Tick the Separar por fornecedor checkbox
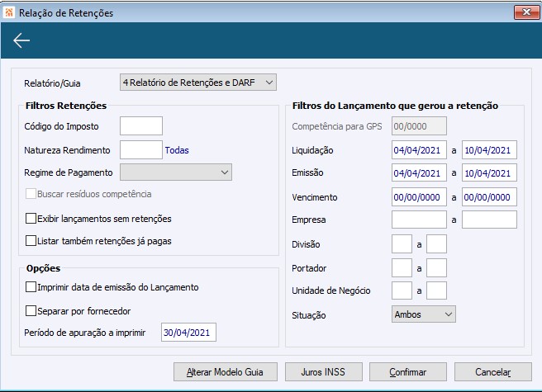The height and width of the screenshot is (392, 542). pos(31,311)
